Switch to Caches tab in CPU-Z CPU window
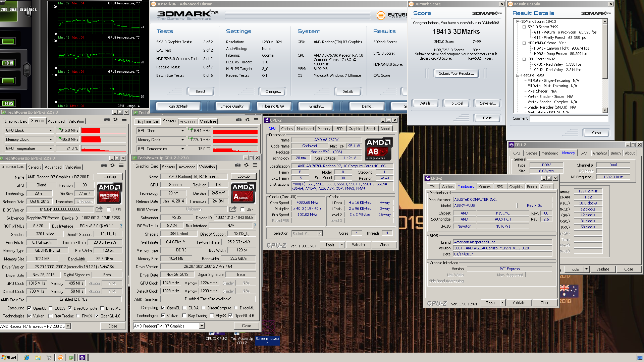 pos(287,129)
